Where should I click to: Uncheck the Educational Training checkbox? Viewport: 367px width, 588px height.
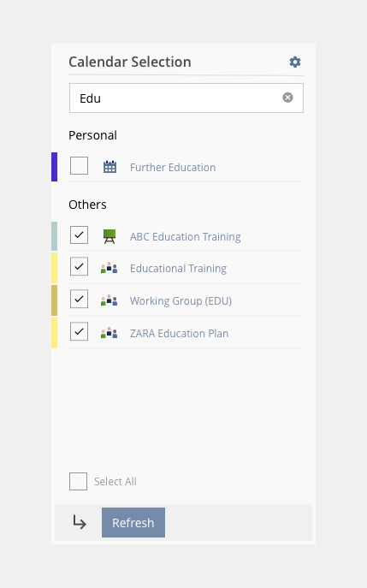pos(79,267)
